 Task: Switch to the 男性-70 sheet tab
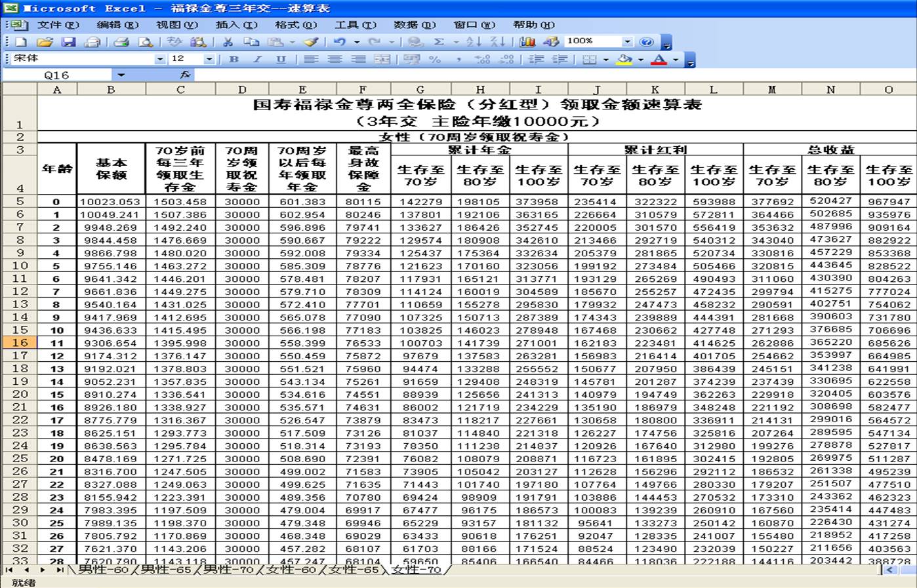[228, 570]
